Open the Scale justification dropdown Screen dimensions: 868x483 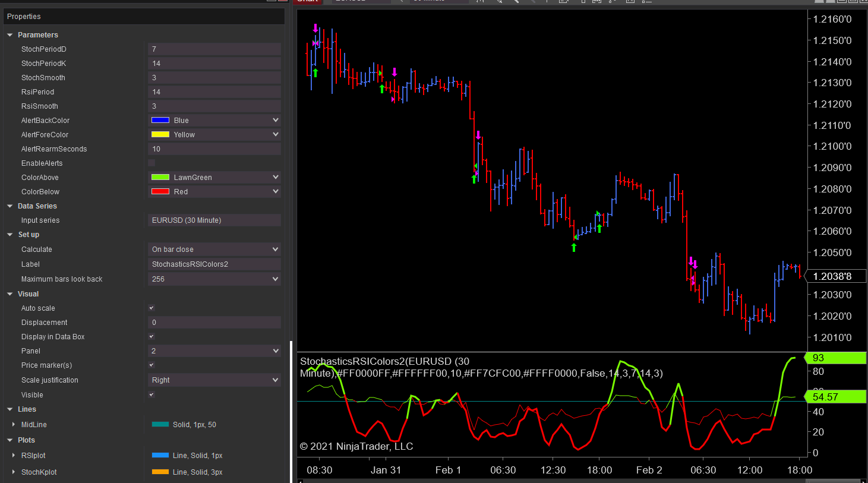click(x=214, y=380)
